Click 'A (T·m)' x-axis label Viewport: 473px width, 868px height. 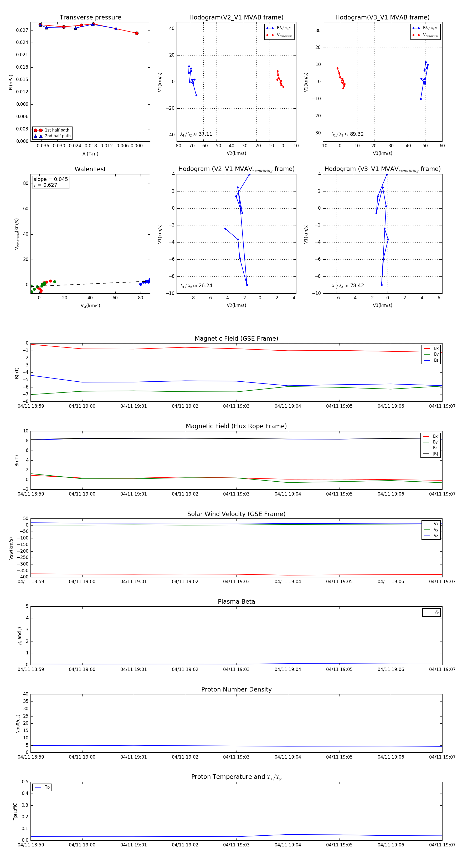pos(90,154)
